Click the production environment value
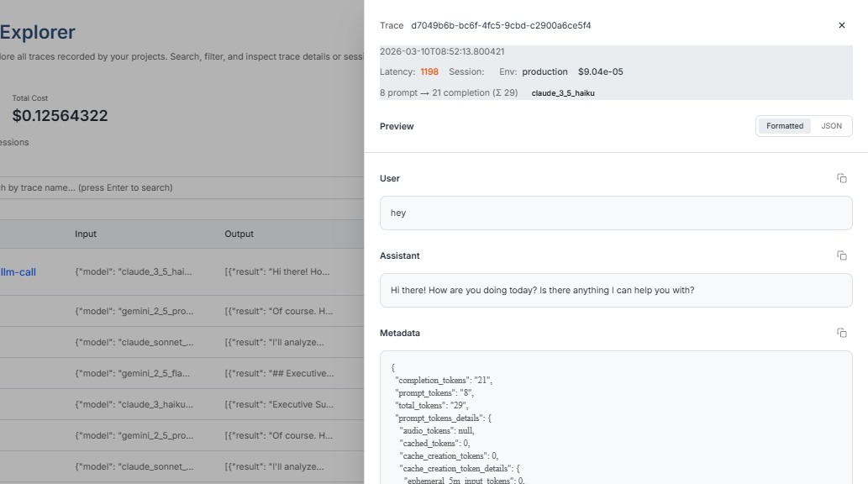 [544, 72]
